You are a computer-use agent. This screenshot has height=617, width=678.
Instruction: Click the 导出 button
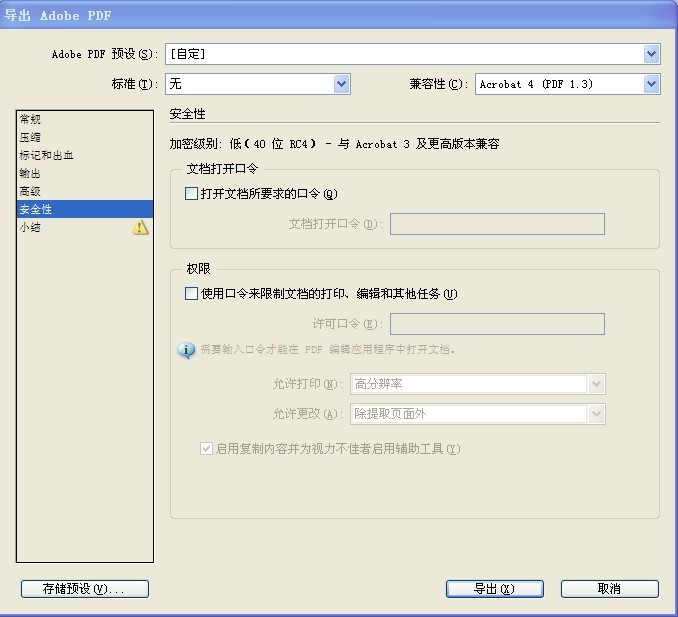click(x=495, y=589)
